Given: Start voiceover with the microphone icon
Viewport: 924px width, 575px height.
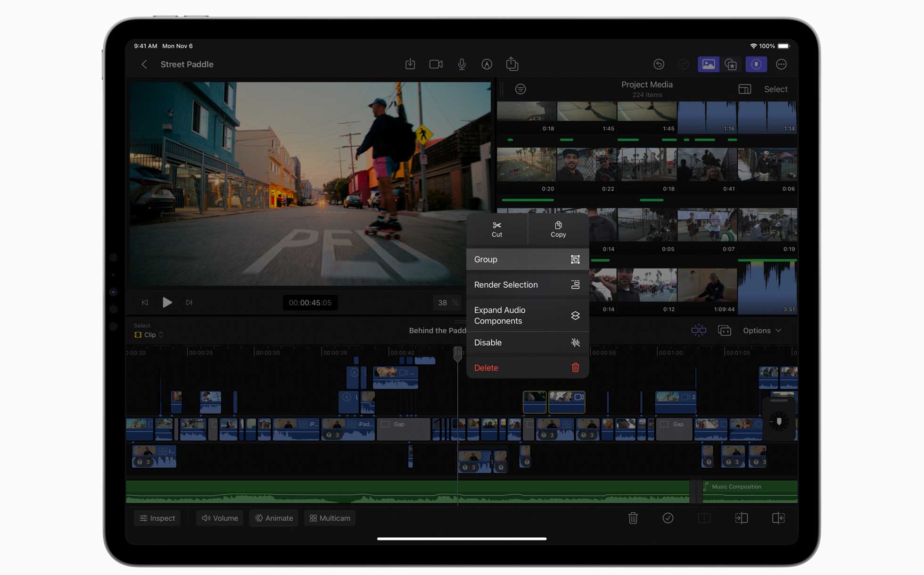Looking at the screenshot, I should click(462, 64).
